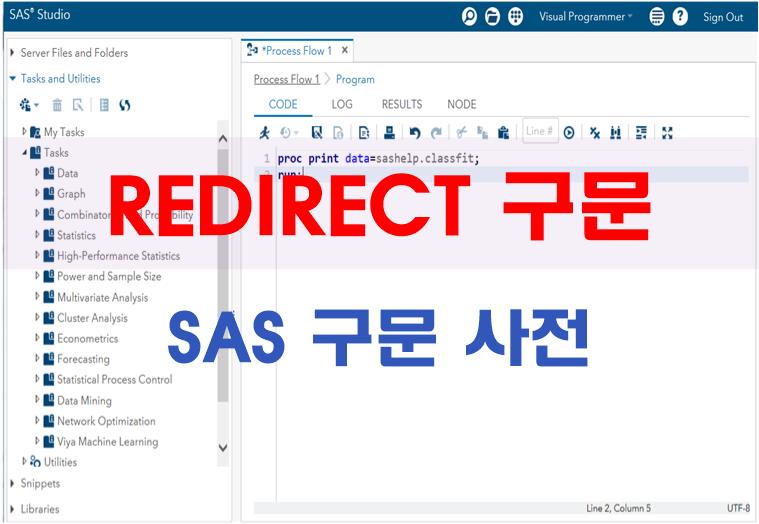
Task: Click the Delete trash icon in Tasks pane
Action: coord(57,105)
